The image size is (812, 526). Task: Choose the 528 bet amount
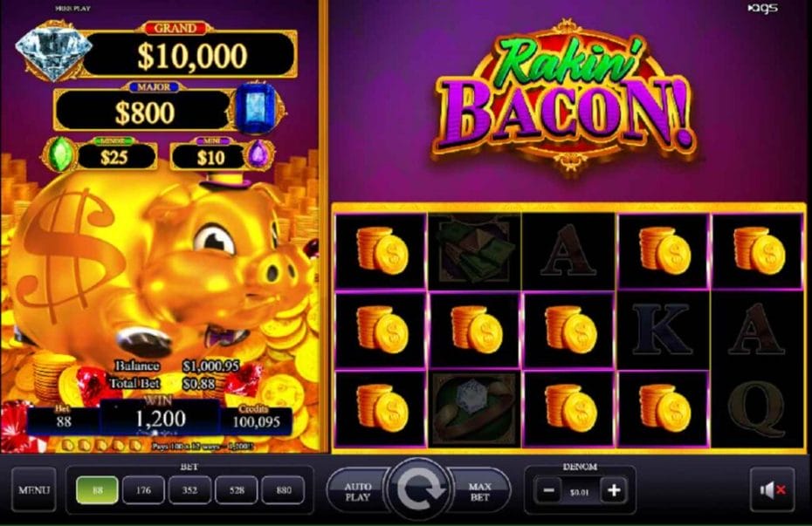(x=236, y=489)
